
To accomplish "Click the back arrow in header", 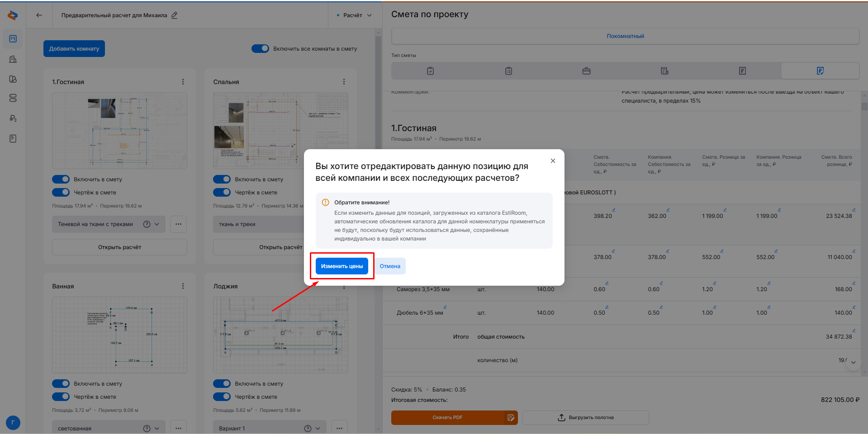I will pyautogui.click(x=39, y=15).
